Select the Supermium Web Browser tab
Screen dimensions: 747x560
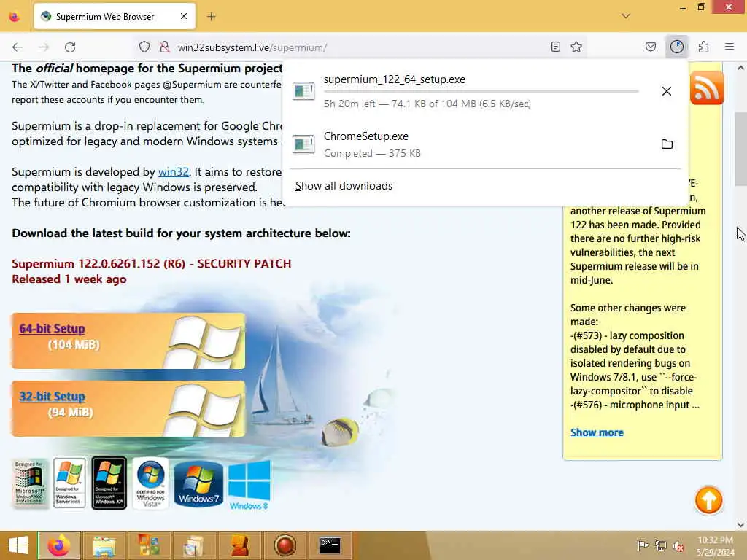115,17
